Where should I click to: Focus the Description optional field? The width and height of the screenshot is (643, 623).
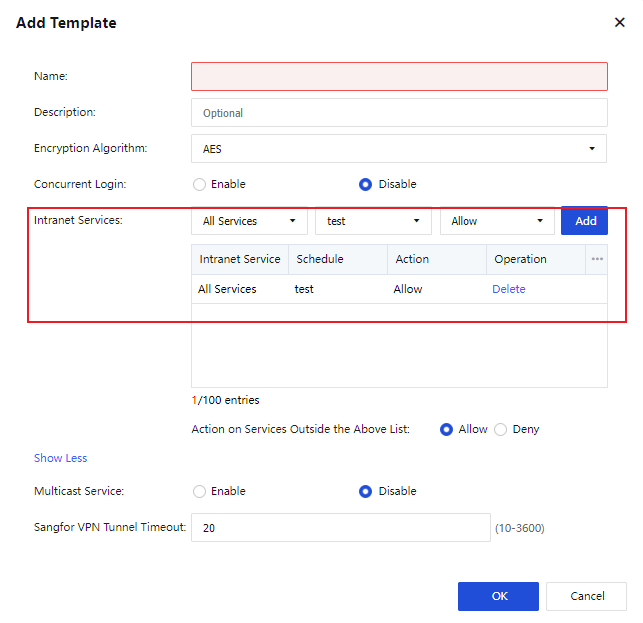click(398, 113)
